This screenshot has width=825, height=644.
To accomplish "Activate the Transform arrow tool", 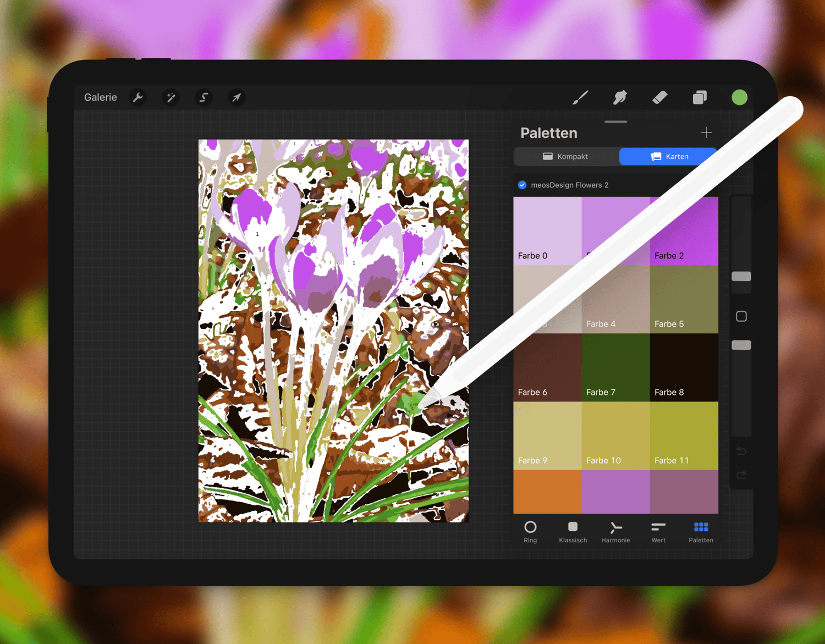I will pyautogui.click(x=237, y=97).
